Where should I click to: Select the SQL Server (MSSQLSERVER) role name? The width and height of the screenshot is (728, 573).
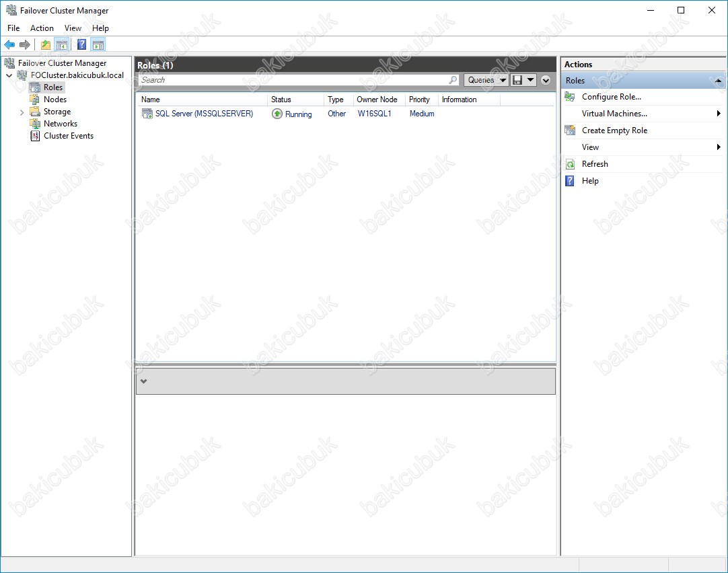point(205,114)
